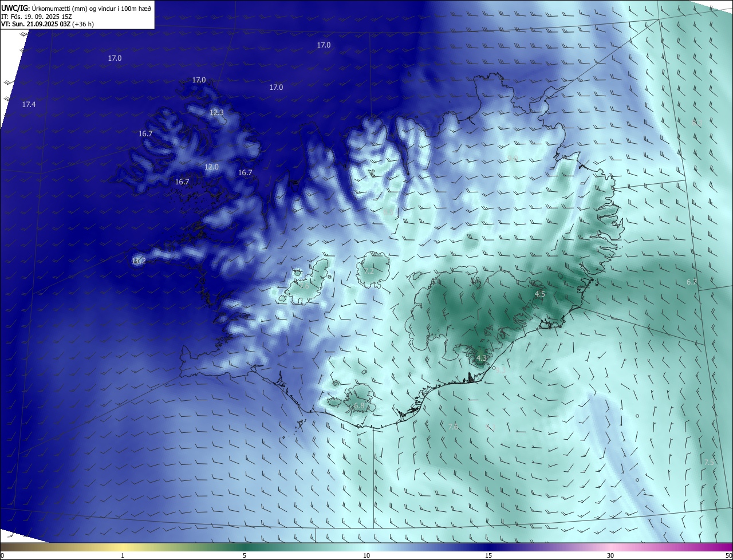Click the UWC/IG map title line
This screenshot has width=733, height=560.
coord(76,8)
